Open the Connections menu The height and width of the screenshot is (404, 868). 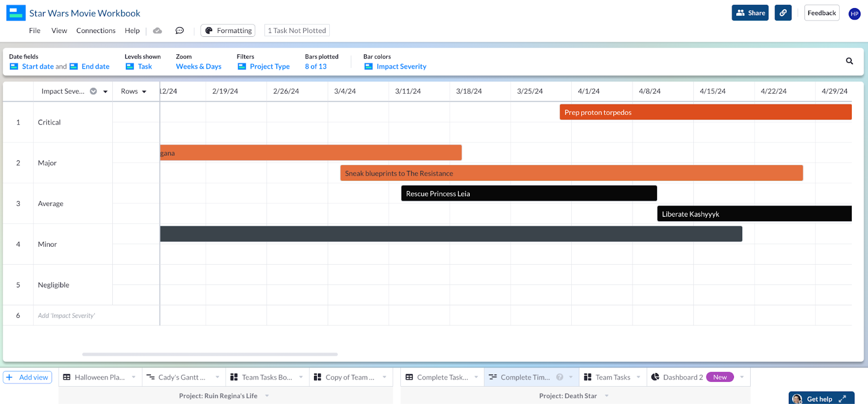96,31
